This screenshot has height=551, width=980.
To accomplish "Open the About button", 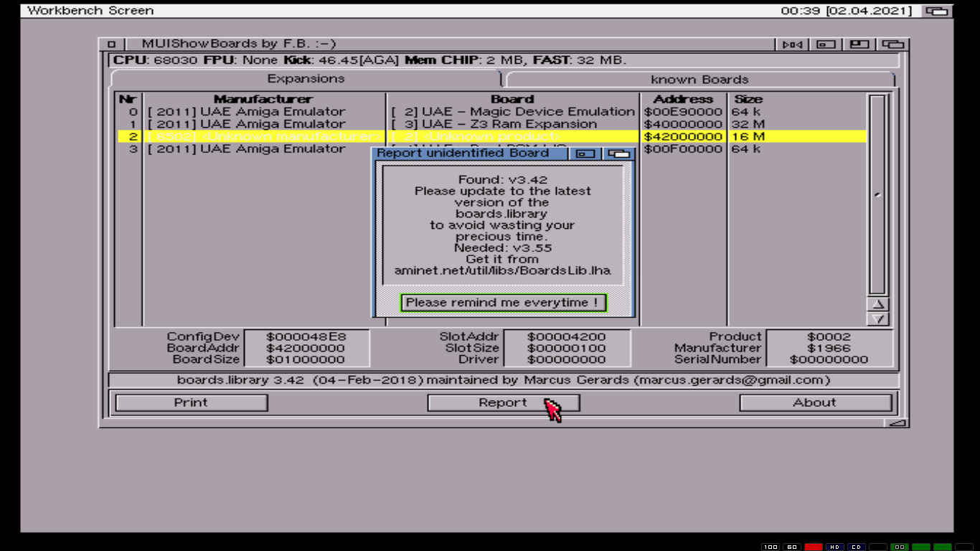I will coord(815,403).
